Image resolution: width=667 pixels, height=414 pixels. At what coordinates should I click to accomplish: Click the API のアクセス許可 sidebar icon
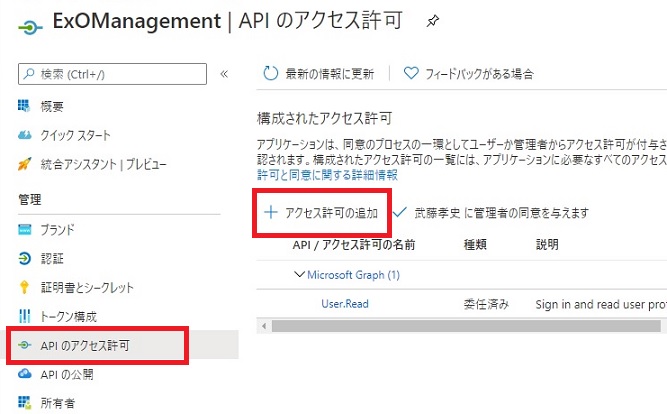(x=24, y=345)
